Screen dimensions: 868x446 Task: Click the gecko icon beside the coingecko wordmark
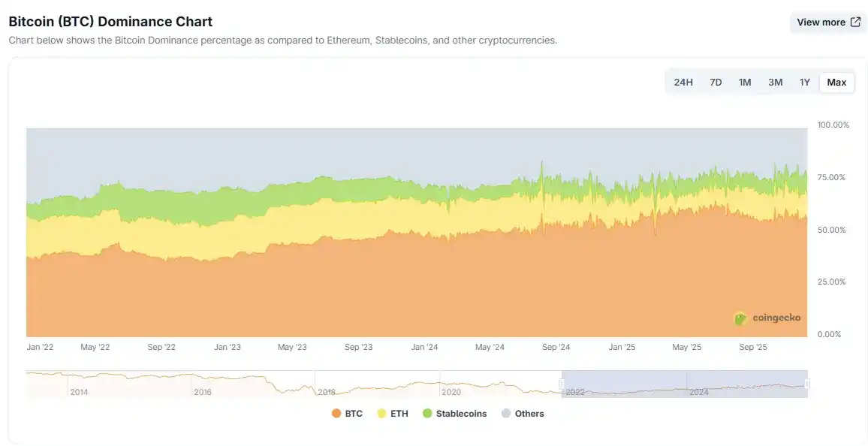[x=740, y=318]
